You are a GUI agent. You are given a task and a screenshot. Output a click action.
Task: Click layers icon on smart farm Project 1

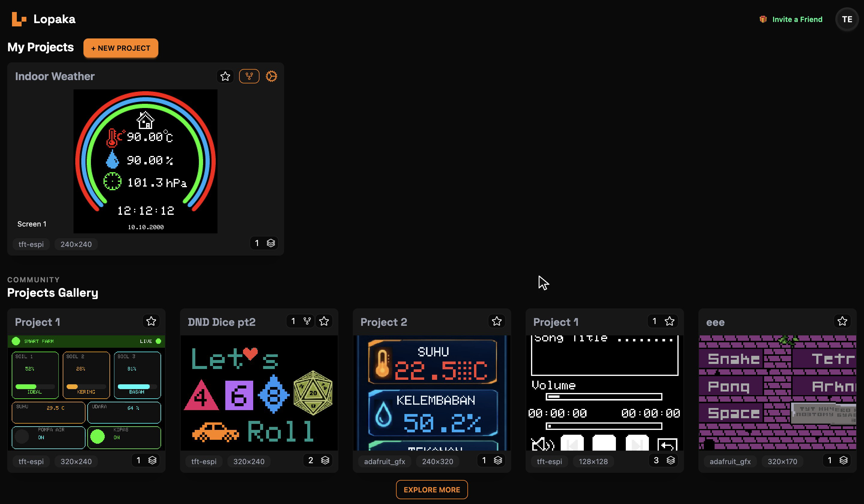(x=152, y=460)
